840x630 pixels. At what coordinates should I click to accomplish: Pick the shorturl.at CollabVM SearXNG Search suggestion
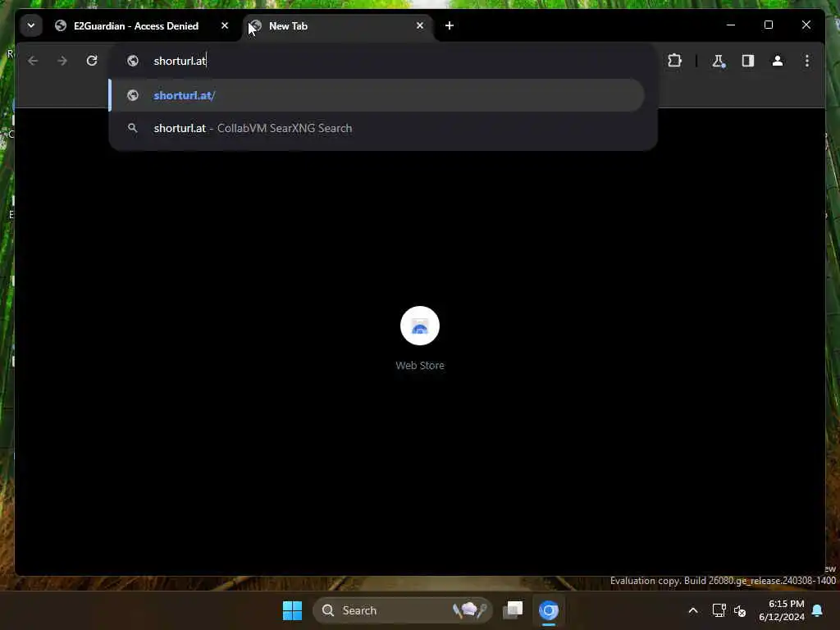click(x=377, y=128)
